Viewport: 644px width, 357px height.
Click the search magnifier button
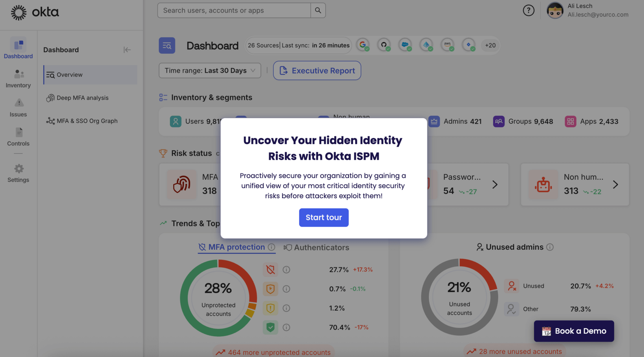pos(318,11)
